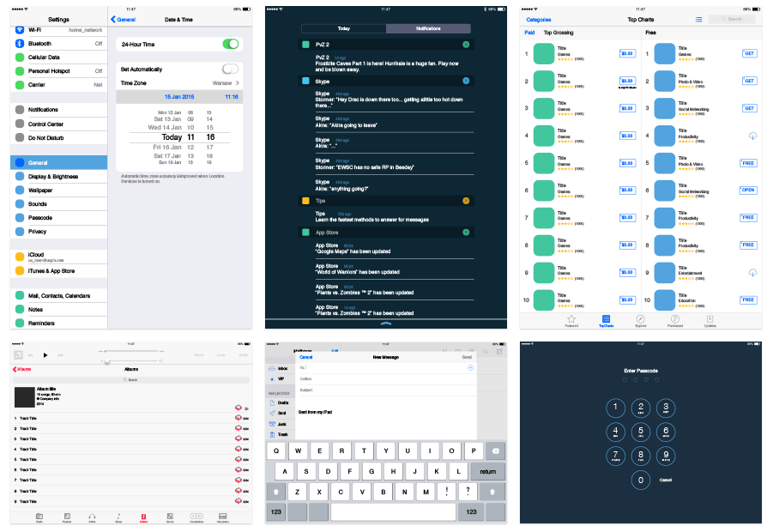
Task: Click App Store Search field
Action: click(731, 19)
